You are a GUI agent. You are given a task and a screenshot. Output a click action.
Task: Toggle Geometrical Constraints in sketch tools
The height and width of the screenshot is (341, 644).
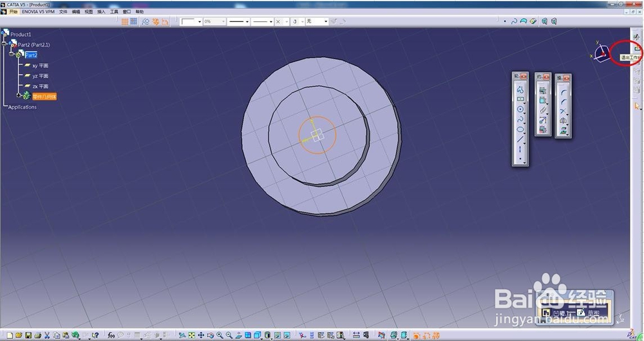tap(156, 21)
